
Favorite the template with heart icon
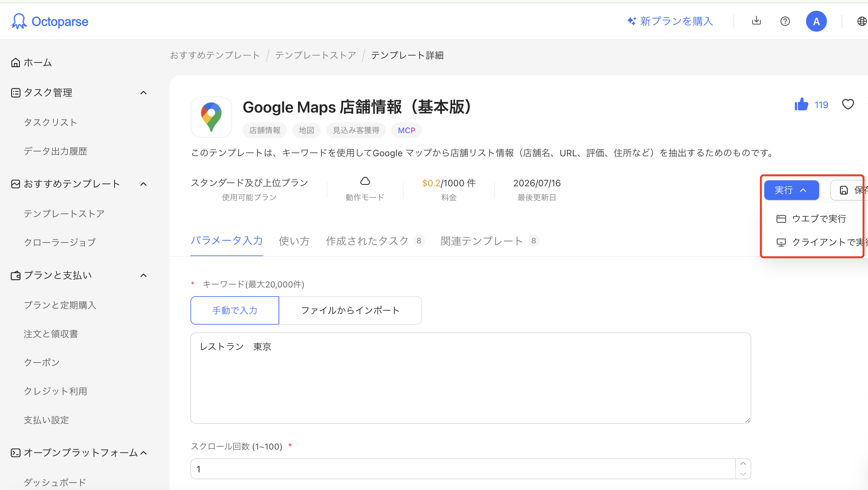pyautogui.click(x=848, y=104)
